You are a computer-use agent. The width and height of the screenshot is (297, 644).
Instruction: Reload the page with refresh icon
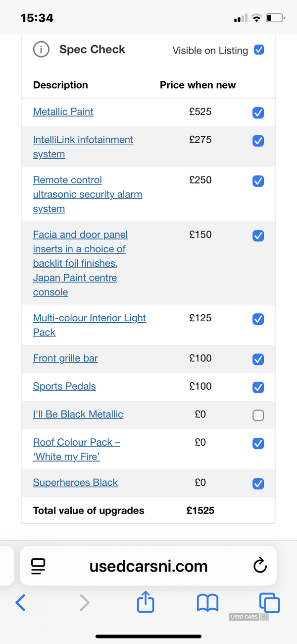pos(260,566)
